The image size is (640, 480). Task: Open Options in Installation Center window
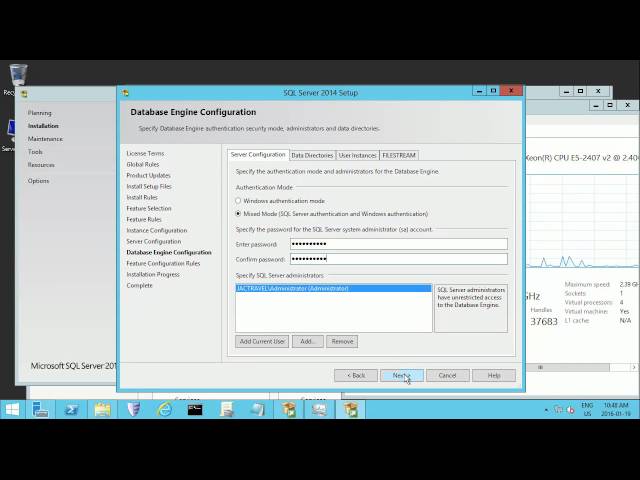[38, 181]
